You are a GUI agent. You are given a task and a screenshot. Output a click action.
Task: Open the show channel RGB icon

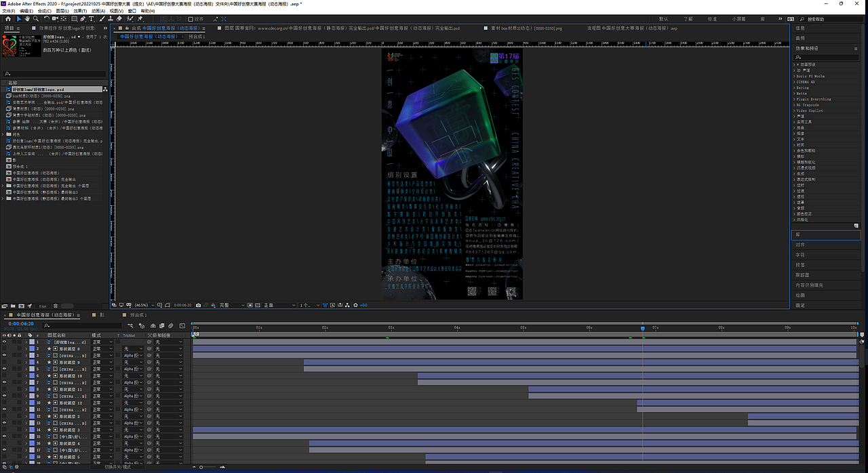coord(213,306)
